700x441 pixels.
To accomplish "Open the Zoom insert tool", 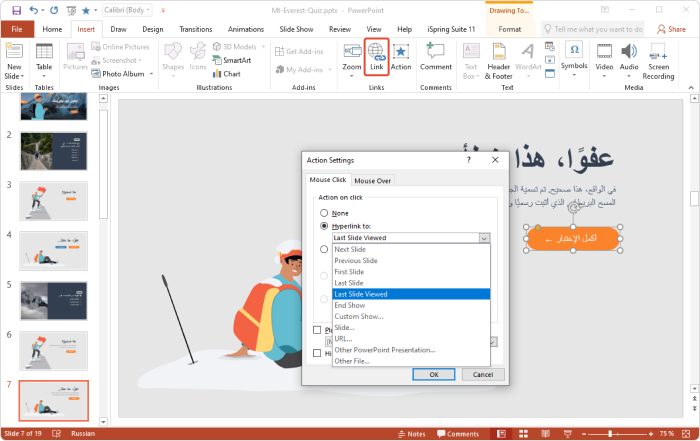I will (x=352, y=60).
